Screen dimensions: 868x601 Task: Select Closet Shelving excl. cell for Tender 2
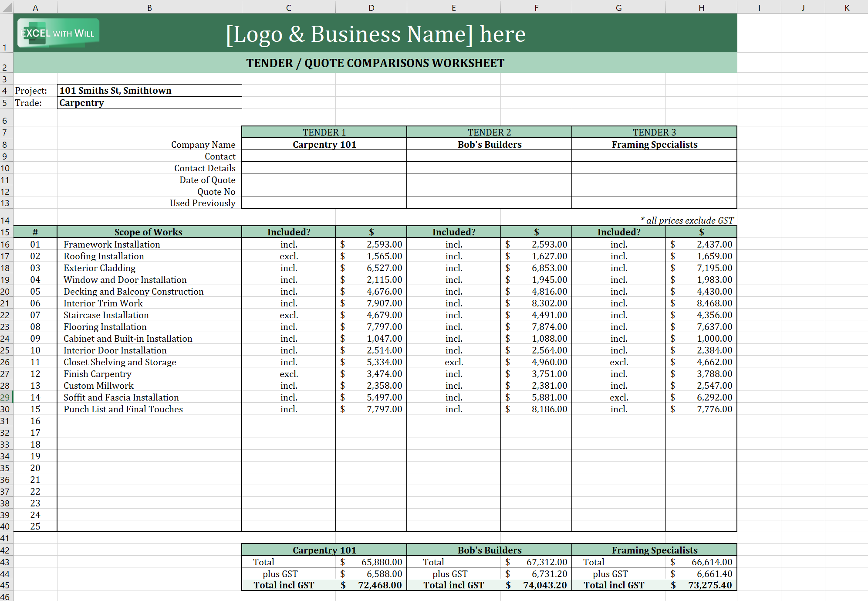454,362
